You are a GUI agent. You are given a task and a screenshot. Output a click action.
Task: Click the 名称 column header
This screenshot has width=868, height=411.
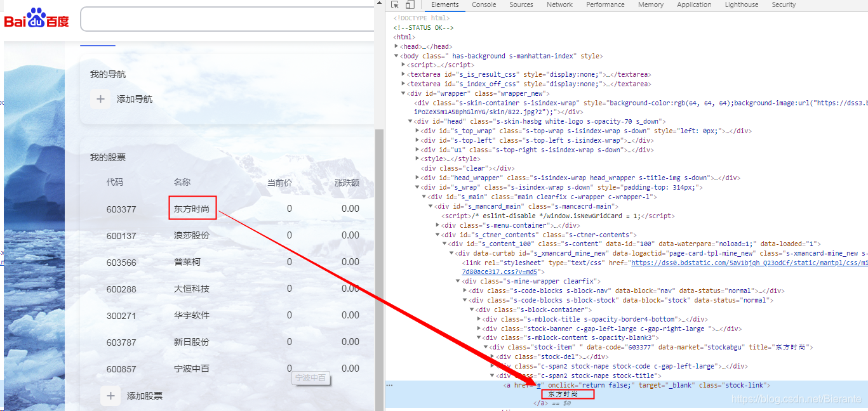tap(182, 182)
